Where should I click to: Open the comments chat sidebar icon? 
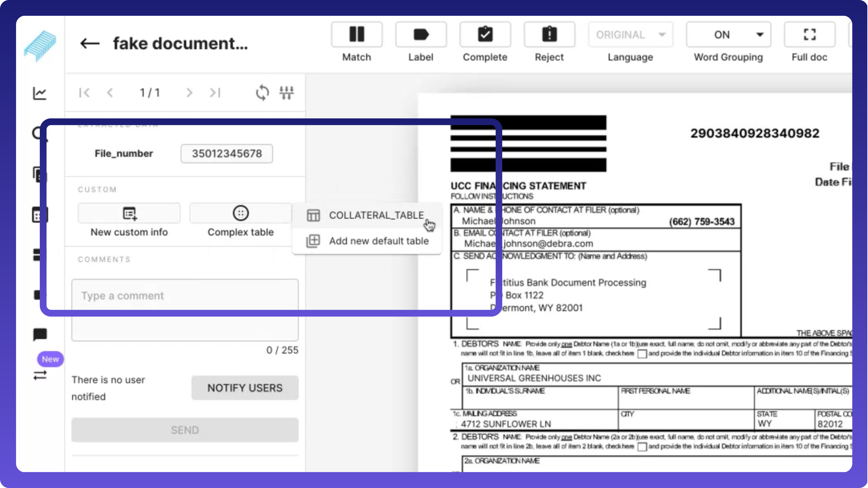pos(40,334)
